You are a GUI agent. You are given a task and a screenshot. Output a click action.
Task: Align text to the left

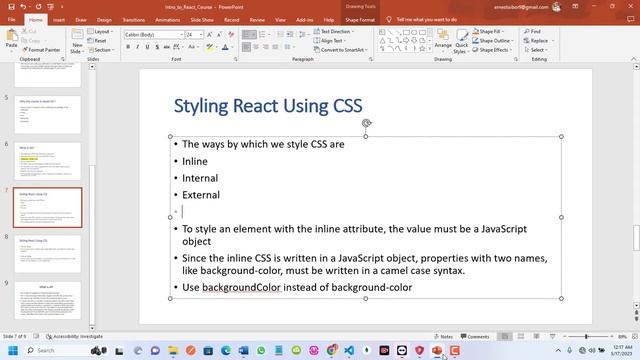246,47
